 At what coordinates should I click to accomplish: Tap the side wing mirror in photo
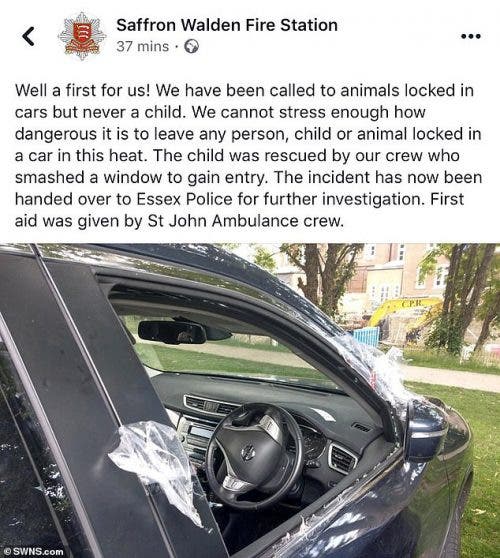click(426, 432)
